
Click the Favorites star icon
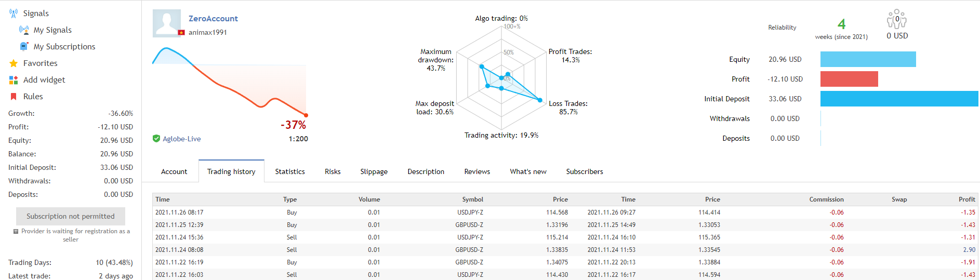[14, 63]
